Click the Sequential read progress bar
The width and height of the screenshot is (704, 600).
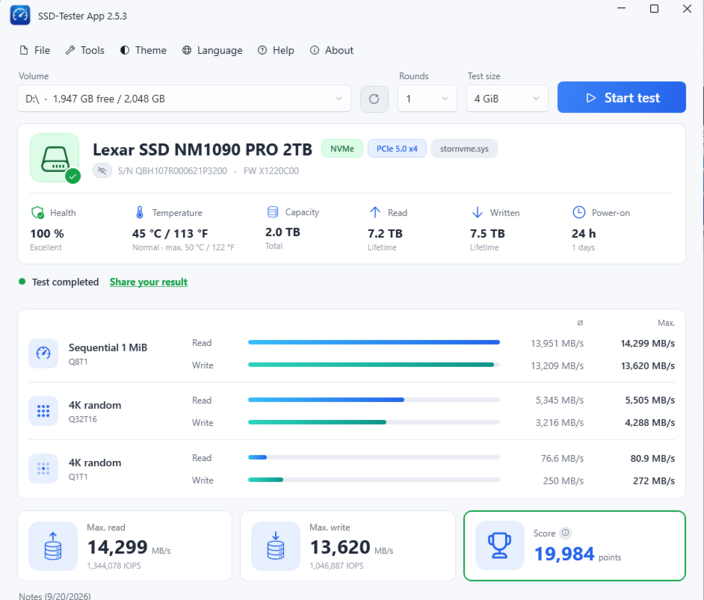coord(374,342)
